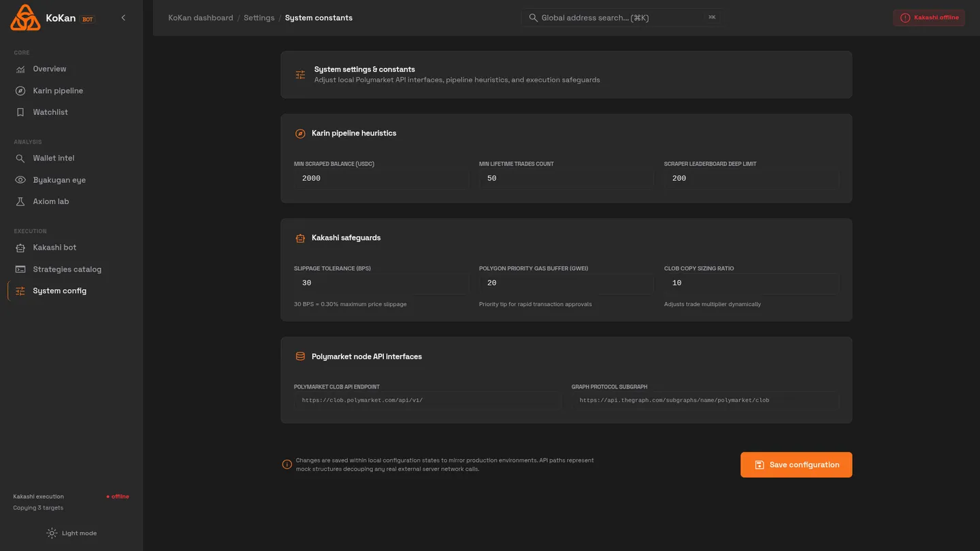Click the Polymarket node API interfaces heading
Screen dimensions: 980x551
(367, 356)
